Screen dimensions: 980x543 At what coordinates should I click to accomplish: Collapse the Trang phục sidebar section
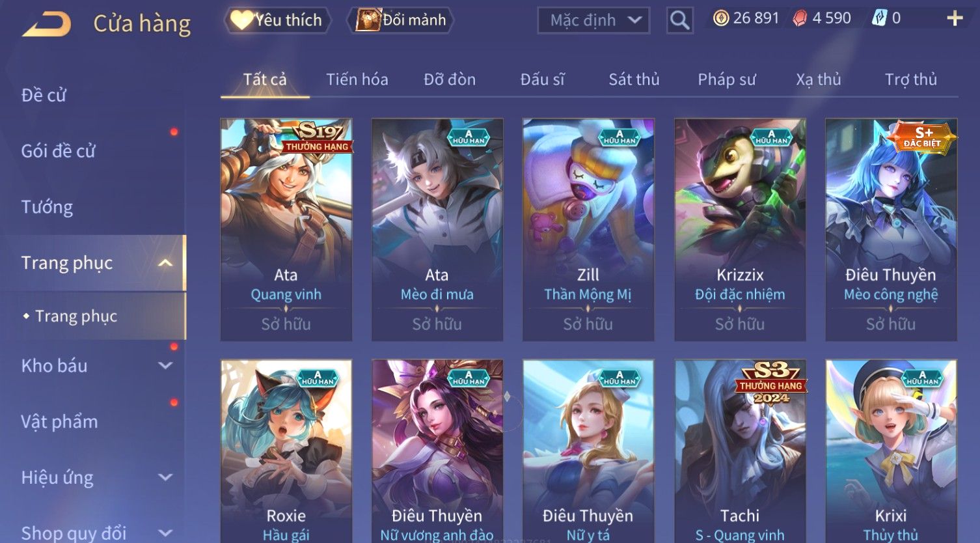(165, 263)
